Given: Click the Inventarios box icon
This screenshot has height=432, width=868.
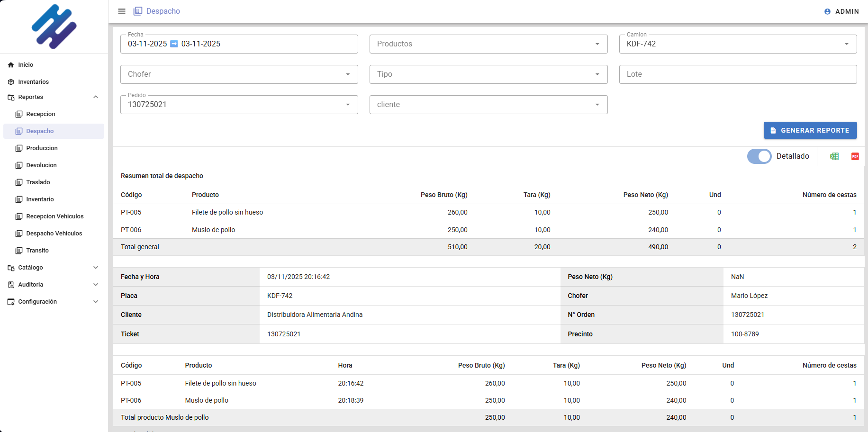Looking at the screenshot, I should 11,82.
